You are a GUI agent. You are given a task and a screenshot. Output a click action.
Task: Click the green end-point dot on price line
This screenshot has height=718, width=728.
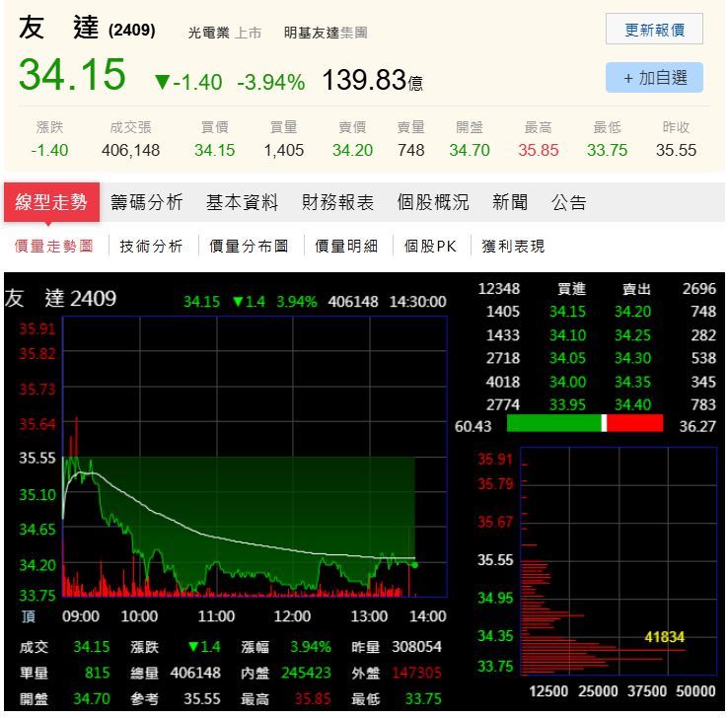[414, 565]
